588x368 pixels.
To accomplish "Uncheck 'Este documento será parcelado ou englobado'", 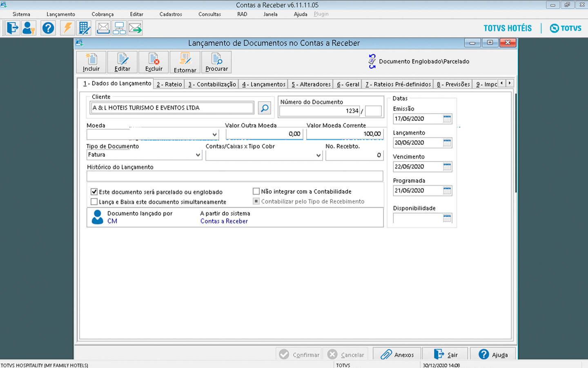I will [94, 192].
